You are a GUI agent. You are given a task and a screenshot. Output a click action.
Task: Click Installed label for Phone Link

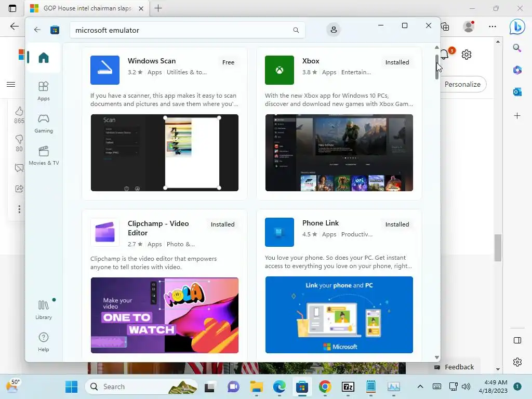click(397, 224)
